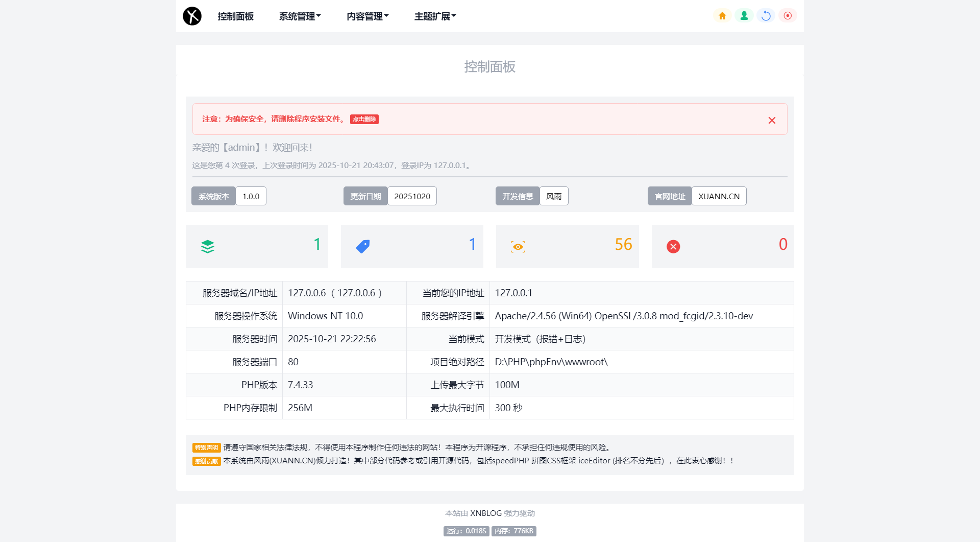980x542 pixels.
Task: Open the 系统管理 dropdown menu
Action: pos(300,16)
